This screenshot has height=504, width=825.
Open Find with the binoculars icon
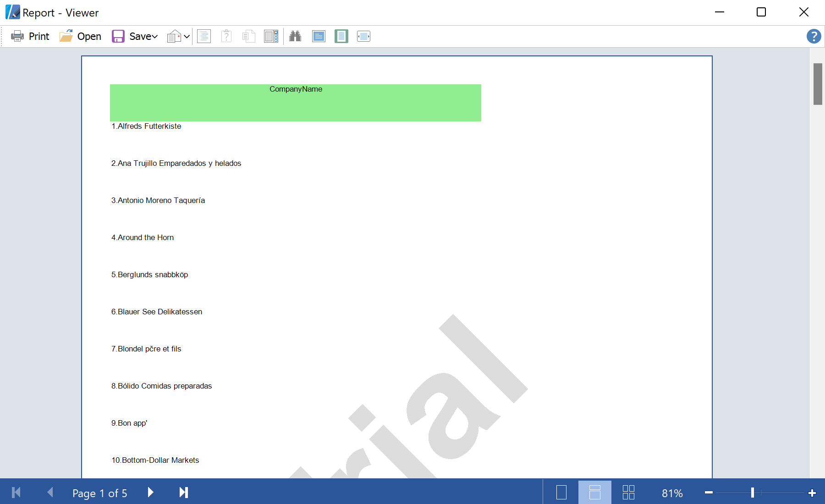pos(295,36)
